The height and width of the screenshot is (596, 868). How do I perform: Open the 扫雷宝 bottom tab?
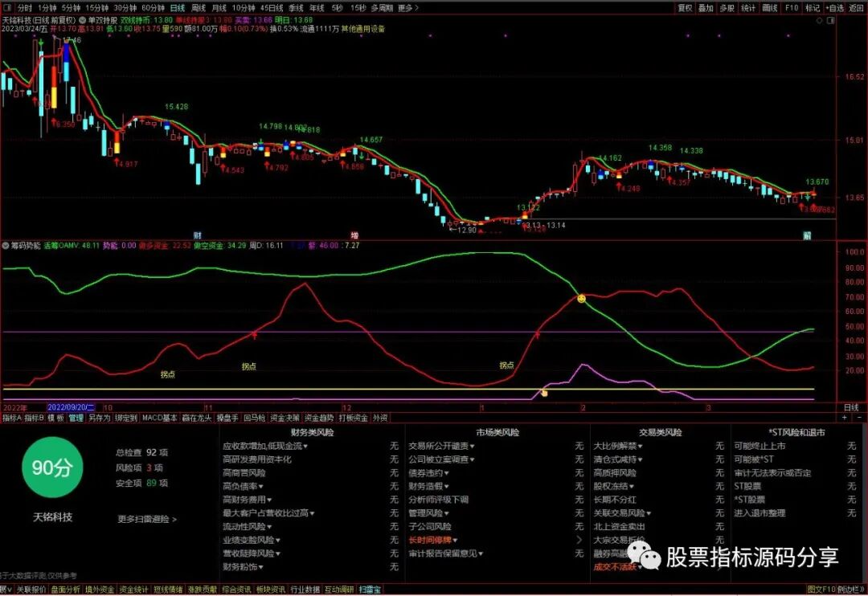click(x=370, y=590)
